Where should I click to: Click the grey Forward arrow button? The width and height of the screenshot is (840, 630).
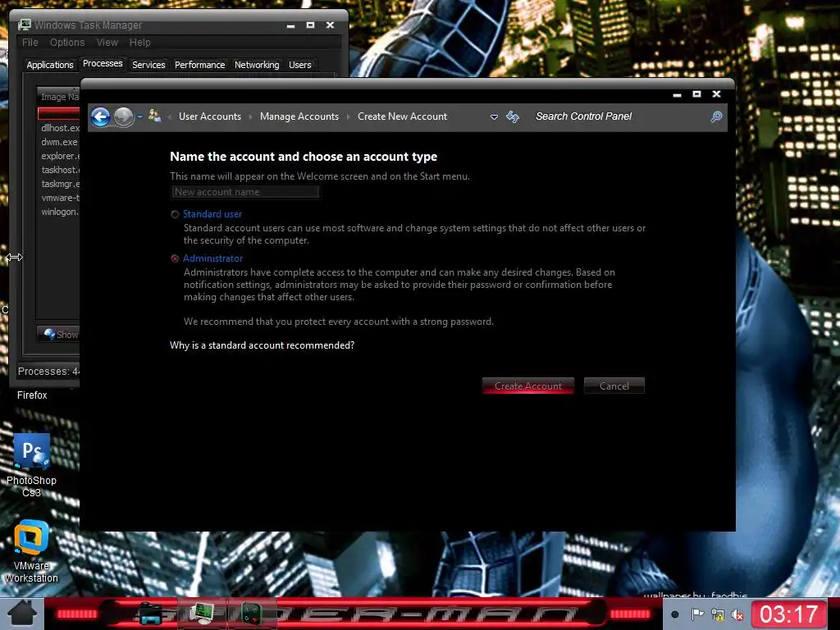pos(124,116)
